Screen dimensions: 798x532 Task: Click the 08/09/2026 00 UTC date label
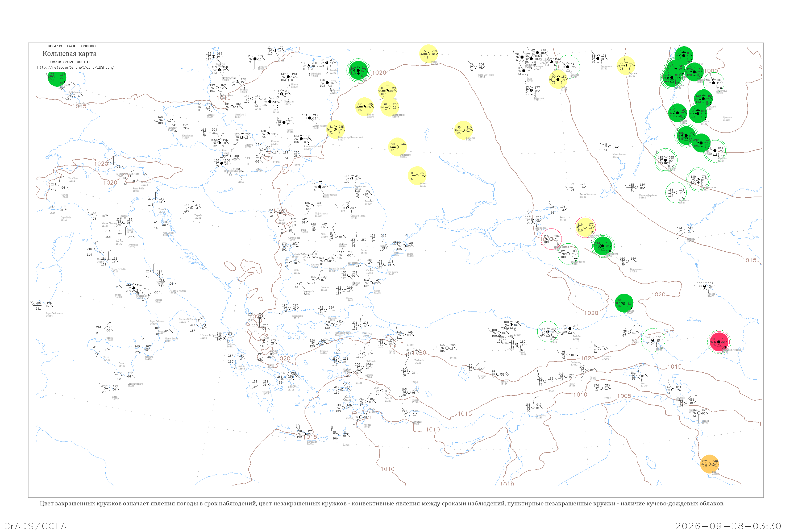click(70, 62)
